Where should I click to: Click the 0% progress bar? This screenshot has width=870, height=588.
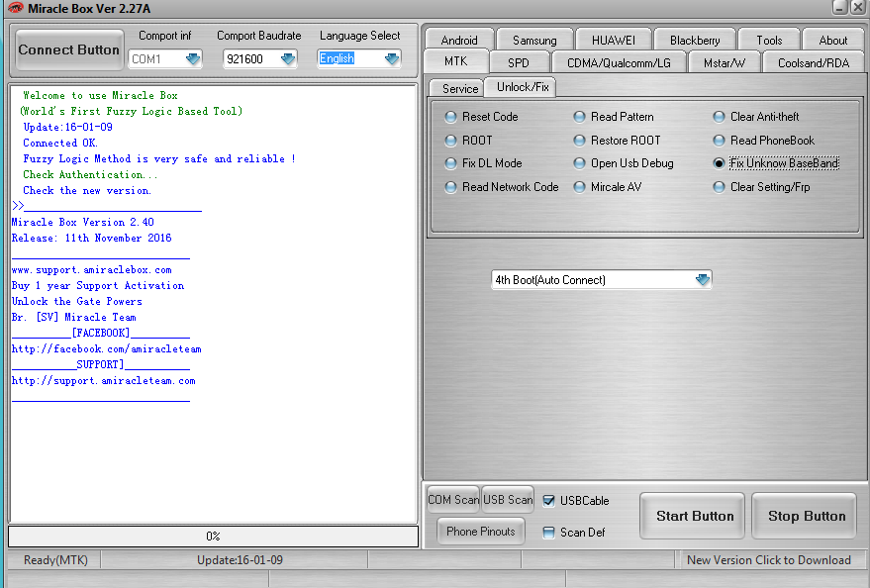pos(213,537)
